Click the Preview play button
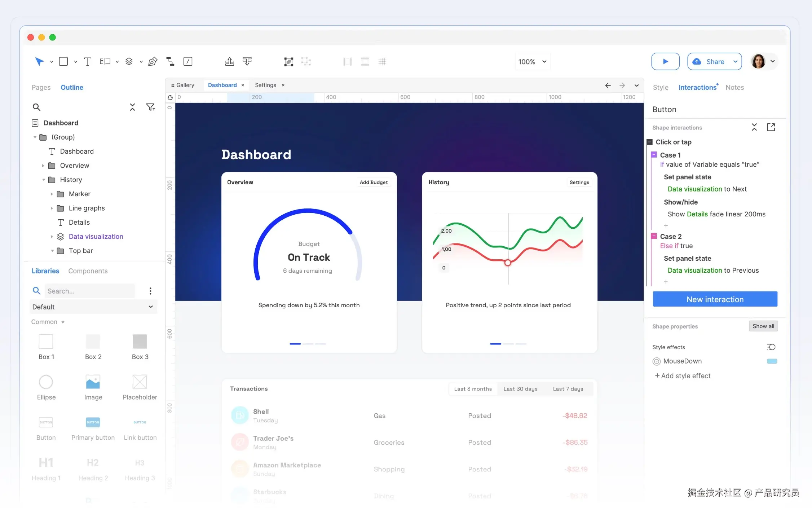Image resolution: width=812 pixels, height=510 pixels. point(665,62)
